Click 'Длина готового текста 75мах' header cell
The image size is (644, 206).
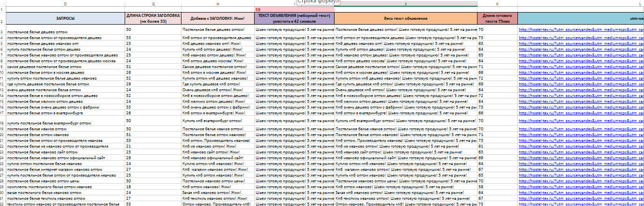[x=497, y=18]
